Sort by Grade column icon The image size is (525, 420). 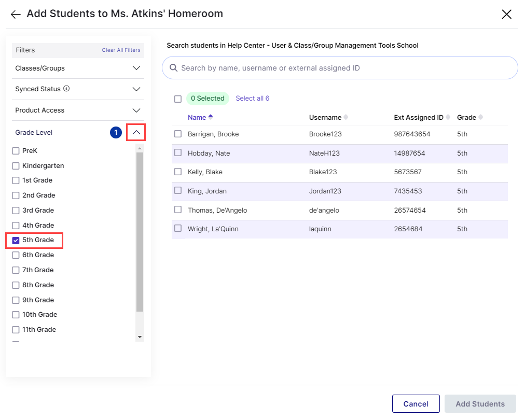tap(481, 117)
